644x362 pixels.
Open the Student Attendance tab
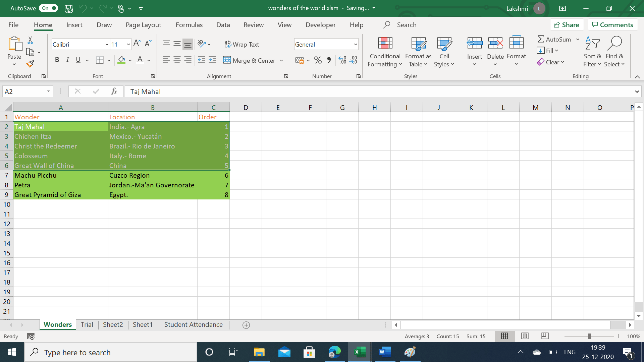point(193,324)
